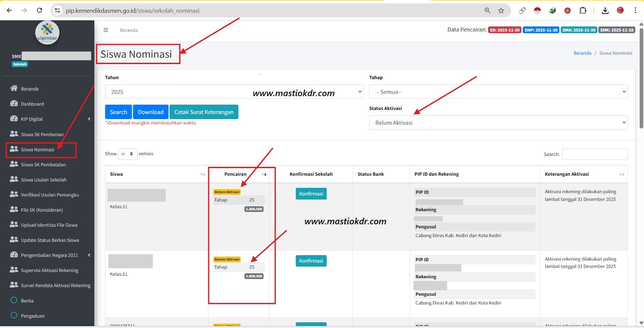Click Konfirmasi for second student row
Screen dimensions: 644x328
click(x=311, y=261)
